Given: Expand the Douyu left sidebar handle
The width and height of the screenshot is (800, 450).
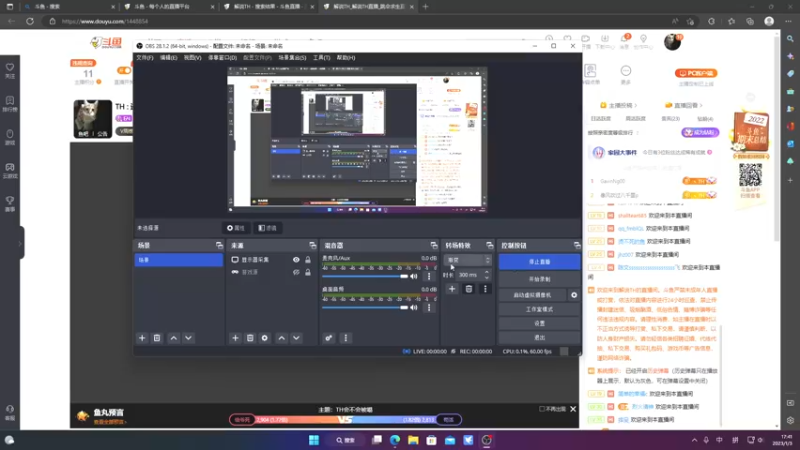Looking at the screenshot, I should click(x=21, y=243).
